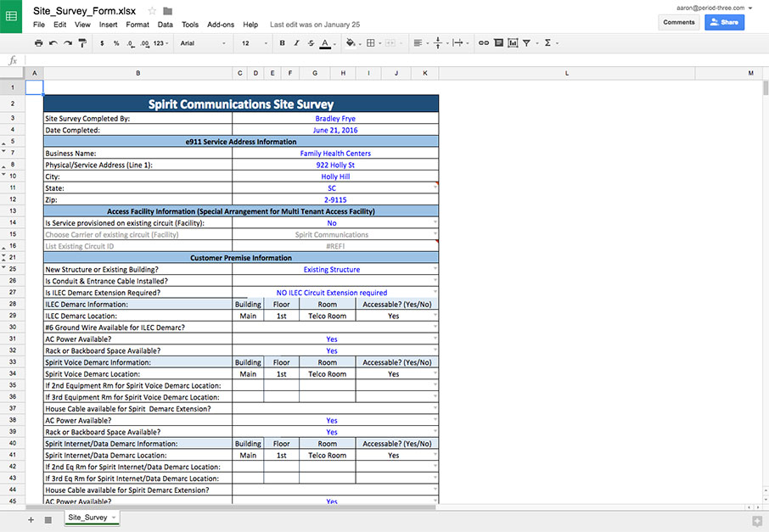Open the horizontal align dropdown

click(x=421, y=43)
